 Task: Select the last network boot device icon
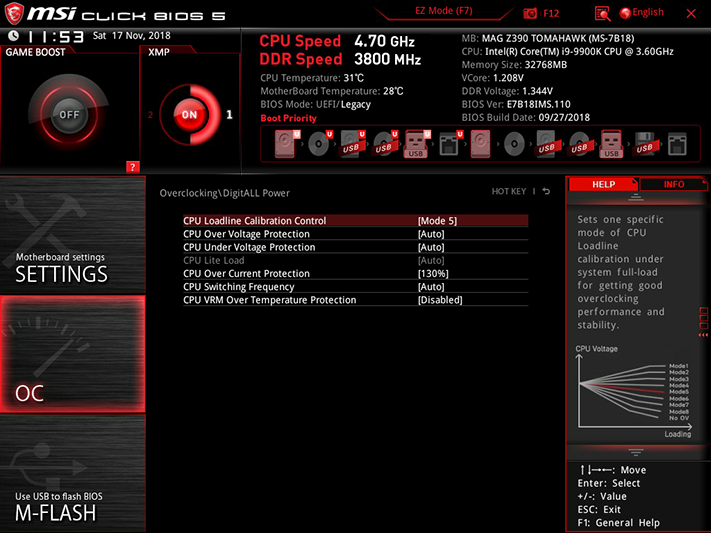(677, 144)
